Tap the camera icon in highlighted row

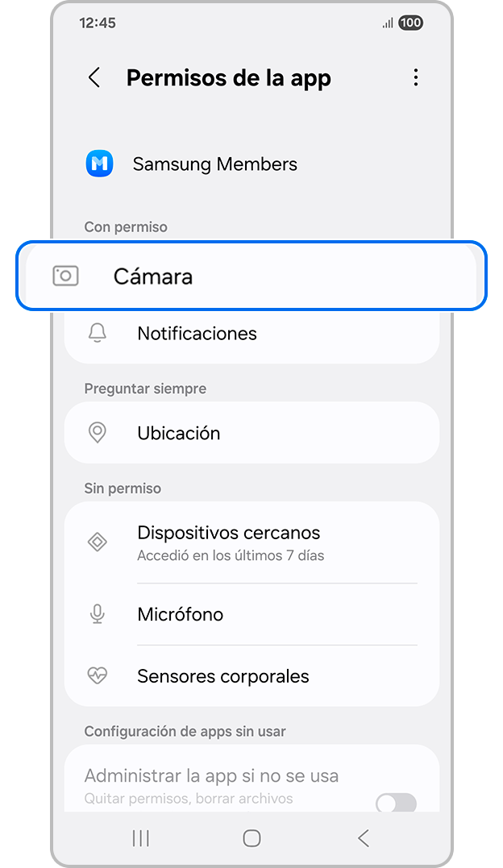pyautogui.click(x=65, y=276)
